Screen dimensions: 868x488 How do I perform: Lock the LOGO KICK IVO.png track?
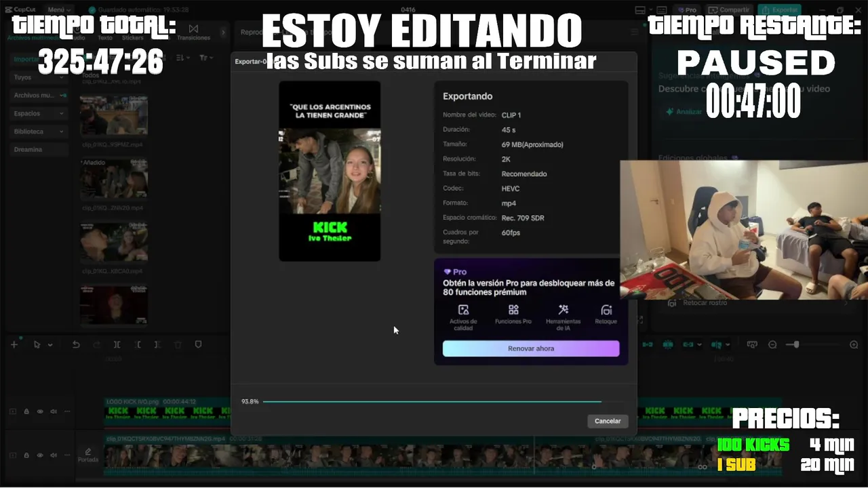26,411
